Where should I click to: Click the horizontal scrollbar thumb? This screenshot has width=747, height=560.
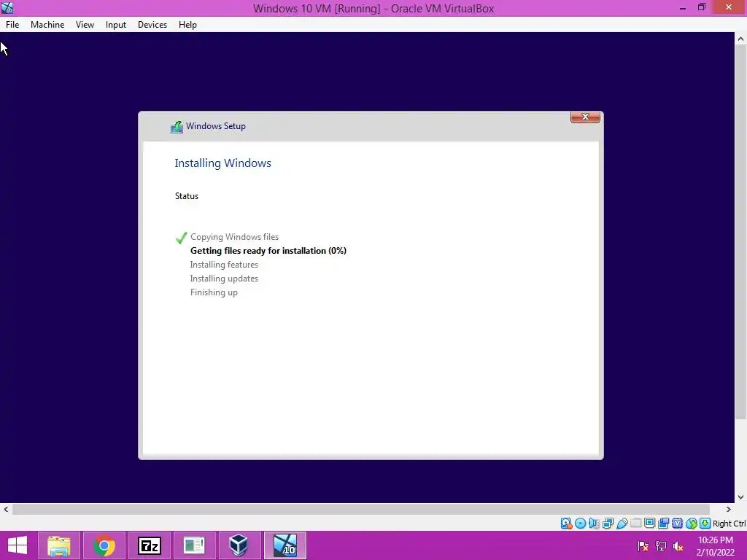click(360, 509)
